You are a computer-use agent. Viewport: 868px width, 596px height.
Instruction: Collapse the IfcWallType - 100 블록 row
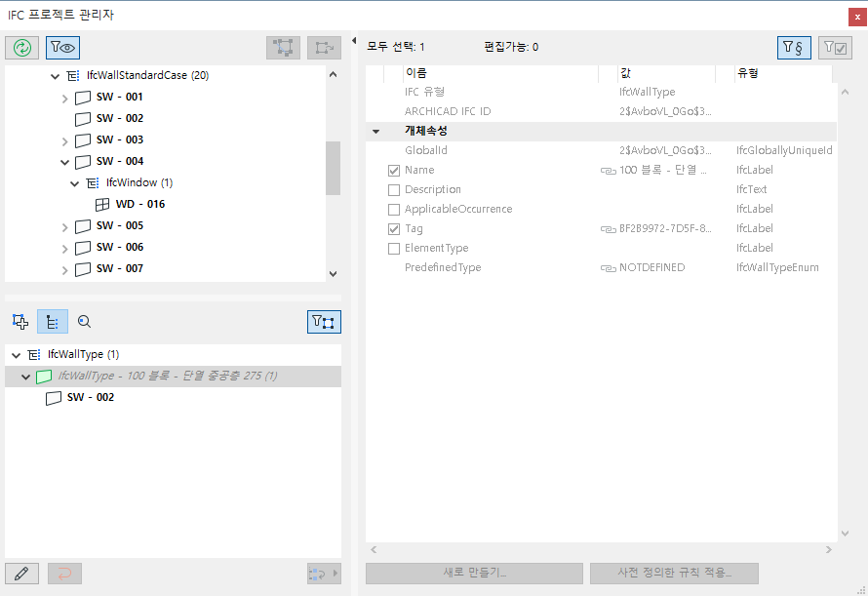[x=25, y=377]
